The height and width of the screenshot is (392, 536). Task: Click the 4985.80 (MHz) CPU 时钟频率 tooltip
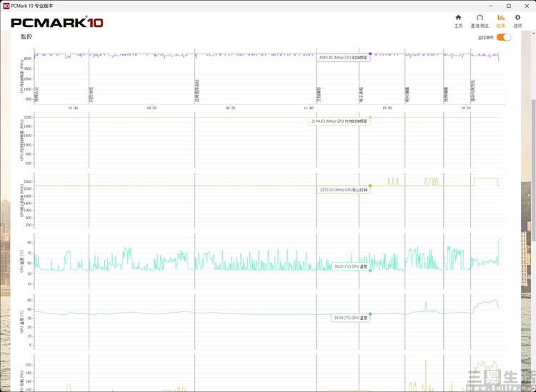343,58
